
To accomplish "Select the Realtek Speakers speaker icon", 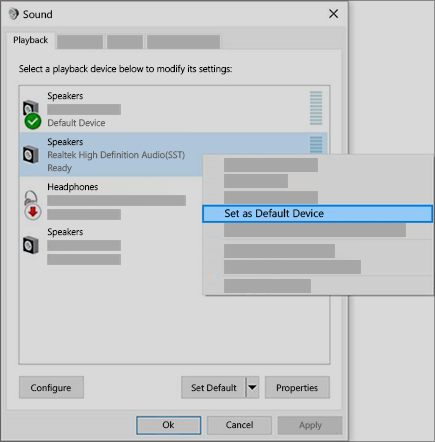I will 31,154.
